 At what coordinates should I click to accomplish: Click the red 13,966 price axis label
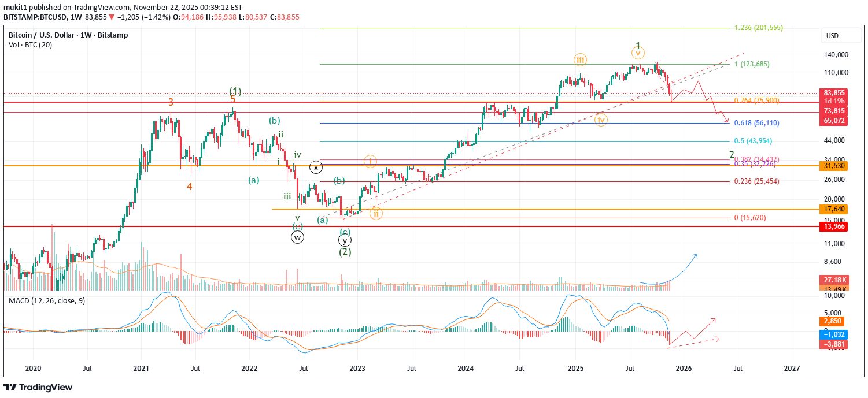pos(833,226)
